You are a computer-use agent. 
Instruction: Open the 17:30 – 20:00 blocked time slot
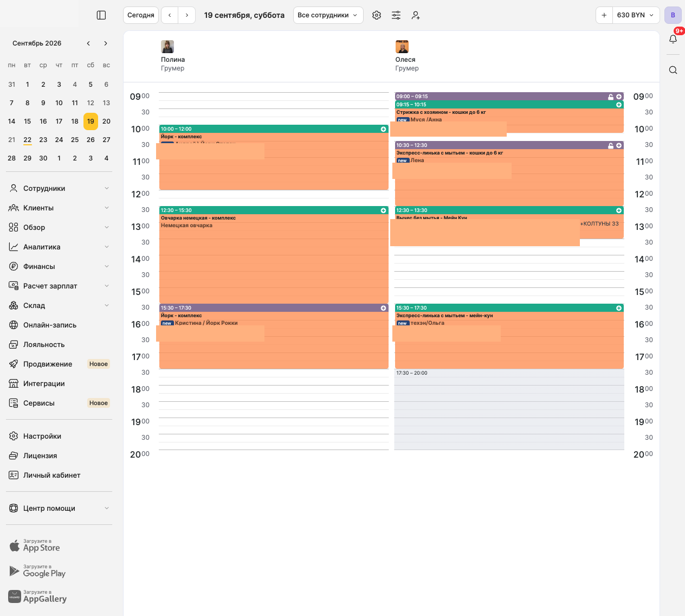click(x=509, y=409)
